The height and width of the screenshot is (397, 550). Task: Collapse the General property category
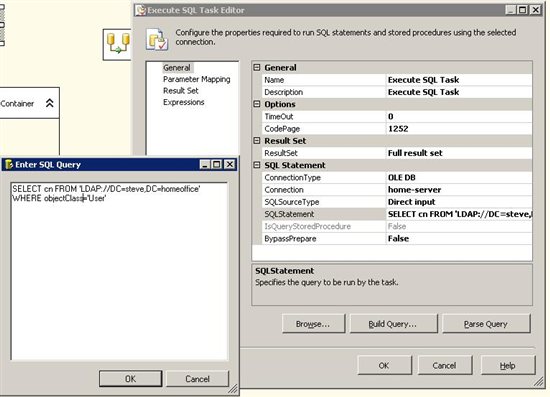(257, 67)
